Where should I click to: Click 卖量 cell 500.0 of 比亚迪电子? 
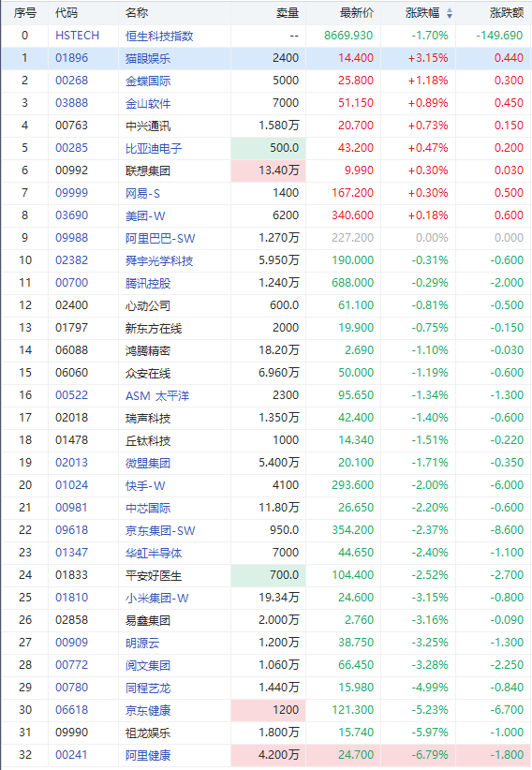point(268,148)
